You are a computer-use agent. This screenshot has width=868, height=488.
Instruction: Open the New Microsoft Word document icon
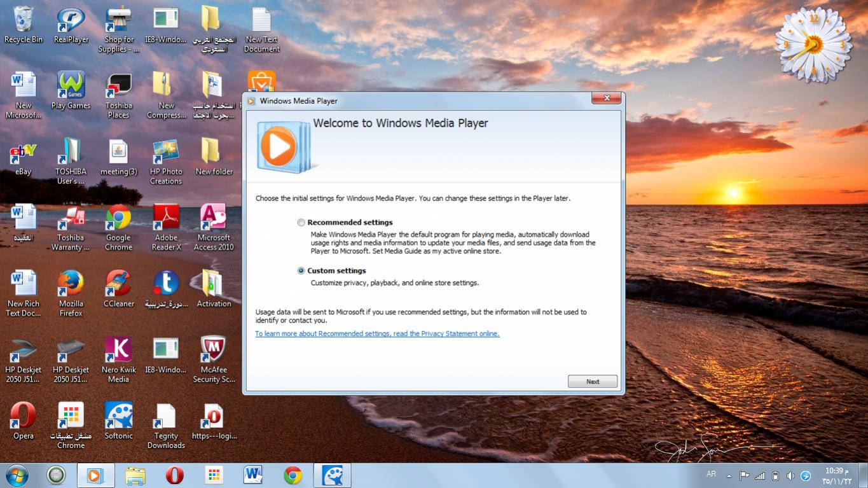24,95
